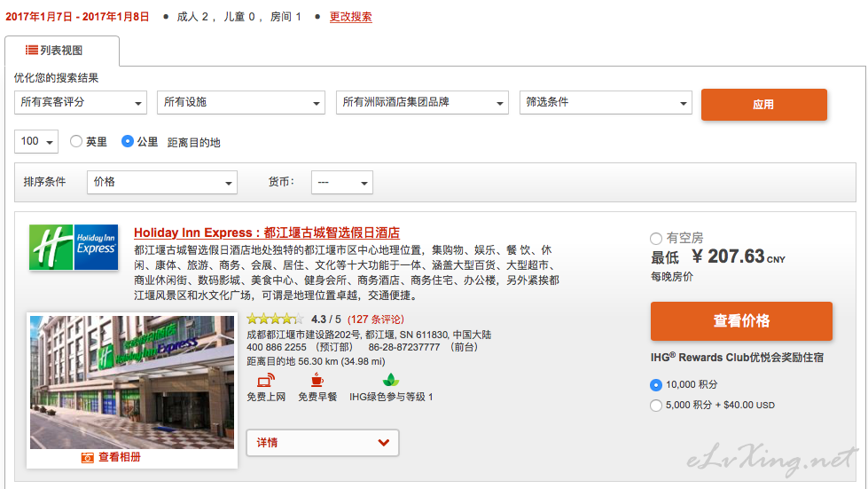Screen dimensions: 868x489
Task: Open the 所有洲际酒店集团品牌 brand dropdown
Action: [422, 102]
